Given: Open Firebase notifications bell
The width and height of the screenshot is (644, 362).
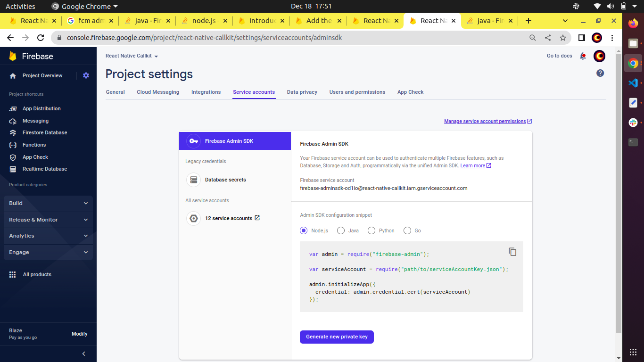Looking at the screenshot, I should [583, 56].
